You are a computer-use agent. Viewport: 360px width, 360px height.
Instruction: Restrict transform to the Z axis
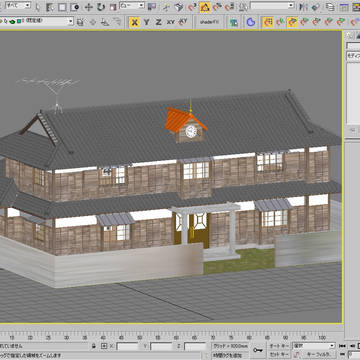tap(158, 22)
